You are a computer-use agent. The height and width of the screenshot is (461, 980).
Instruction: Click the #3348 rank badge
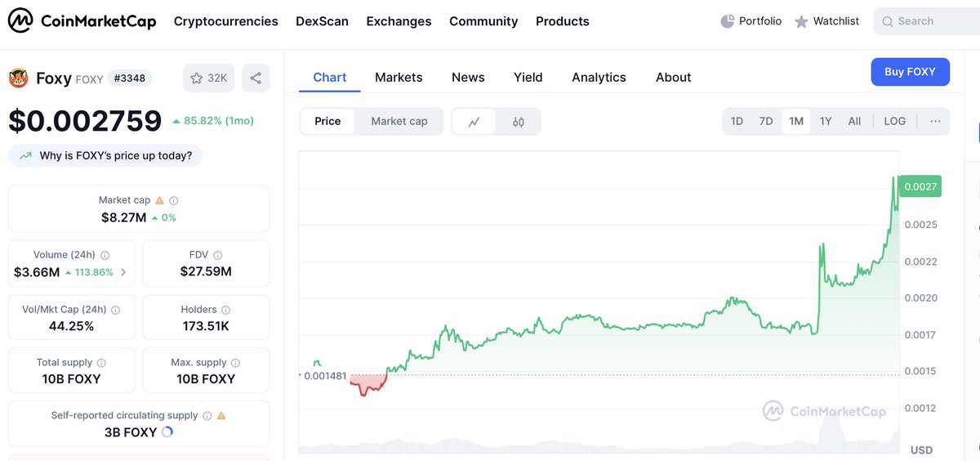pos(131,78)
